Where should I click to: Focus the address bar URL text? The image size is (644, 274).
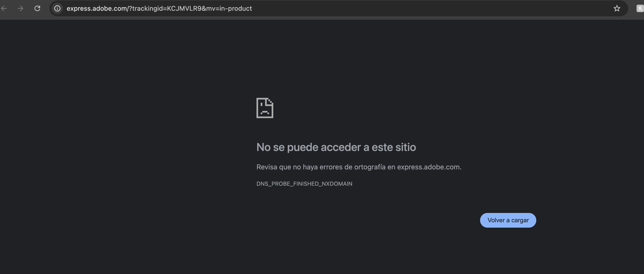click(159, 8)
